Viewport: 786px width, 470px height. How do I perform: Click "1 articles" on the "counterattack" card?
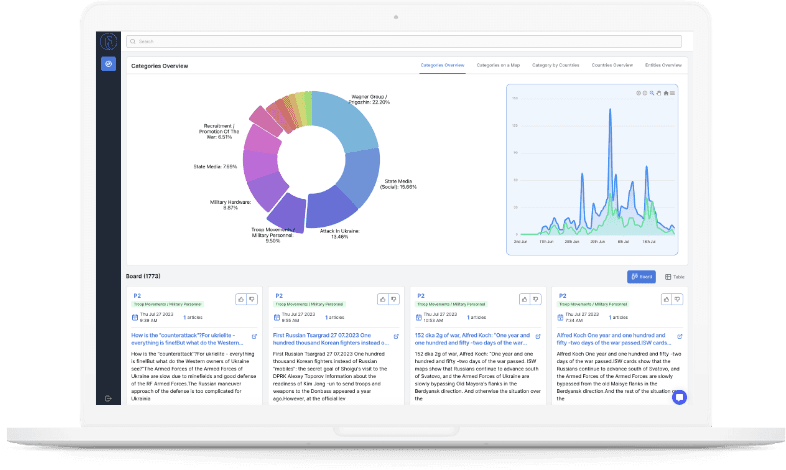point(193,317)
